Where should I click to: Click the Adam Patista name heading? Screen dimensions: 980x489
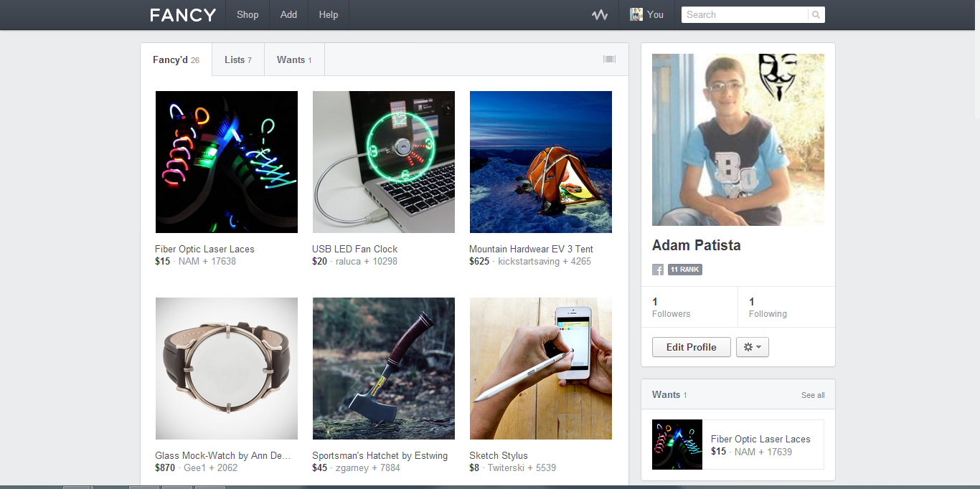coord(697,245)
